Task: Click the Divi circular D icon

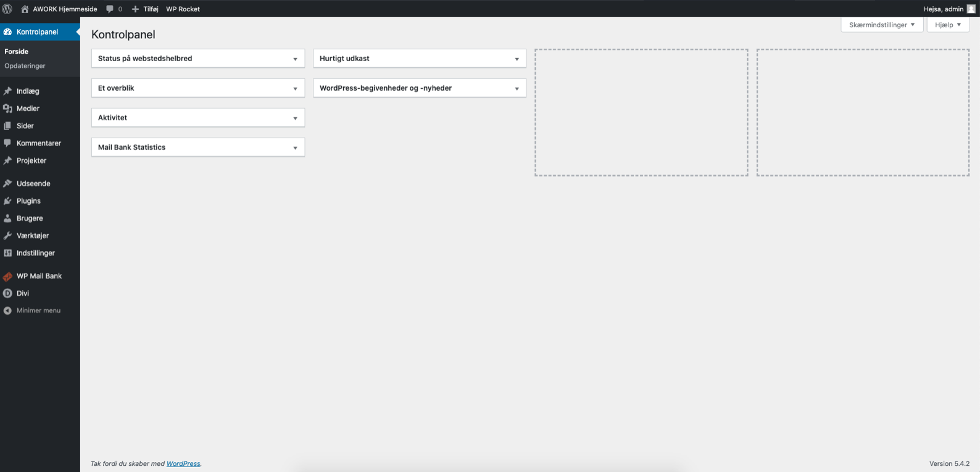Action: [x=7, y=293]
